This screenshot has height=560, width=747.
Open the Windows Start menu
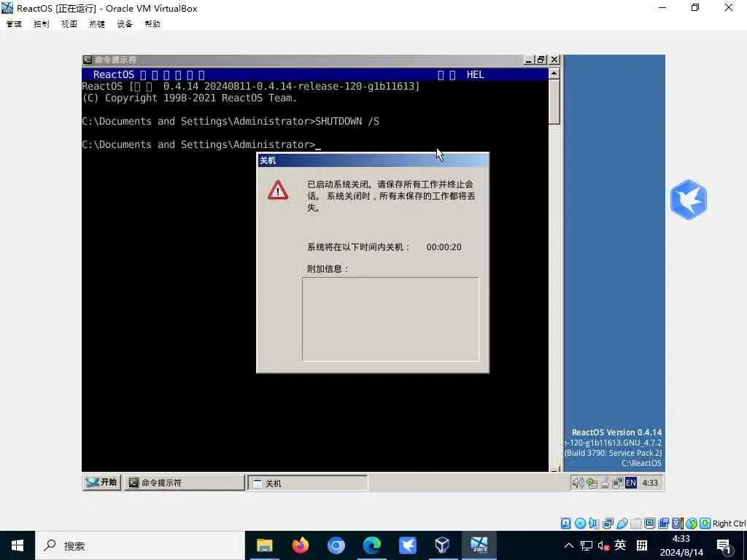(18, 545)
